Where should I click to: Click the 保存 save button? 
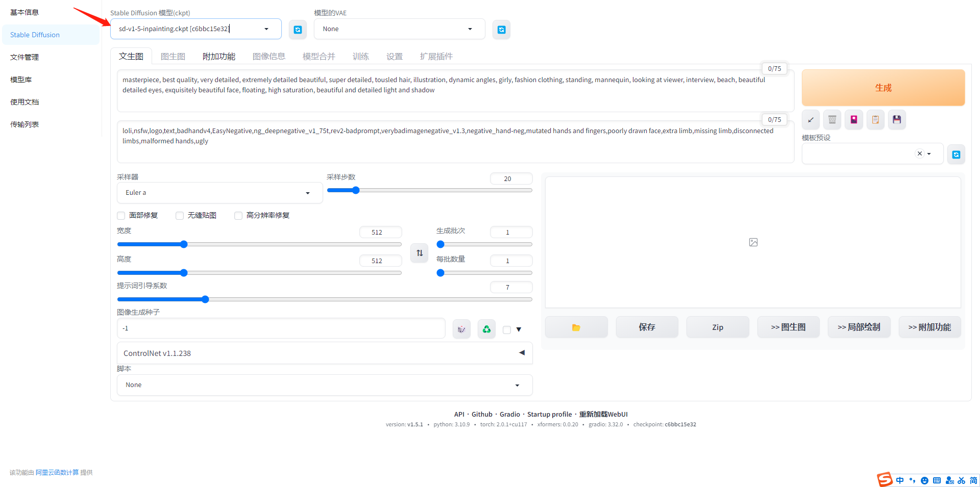(x=647, y=327)
